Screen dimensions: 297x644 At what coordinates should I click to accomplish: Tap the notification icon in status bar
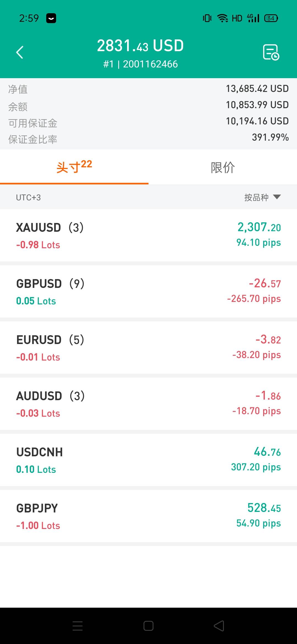[51, 18]
